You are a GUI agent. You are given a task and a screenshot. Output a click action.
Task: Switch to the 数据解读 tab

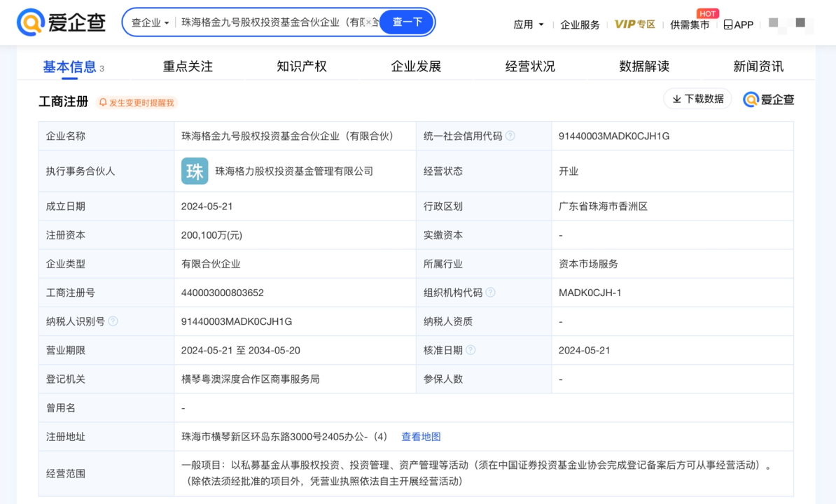(644, 66)
